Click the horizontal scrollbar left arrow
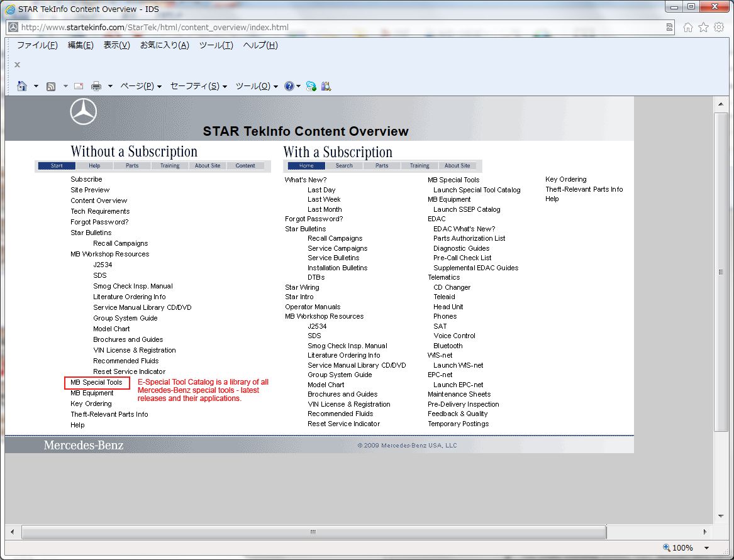The width and height of the screenshot is (734, 560). (x=13, y=532)
